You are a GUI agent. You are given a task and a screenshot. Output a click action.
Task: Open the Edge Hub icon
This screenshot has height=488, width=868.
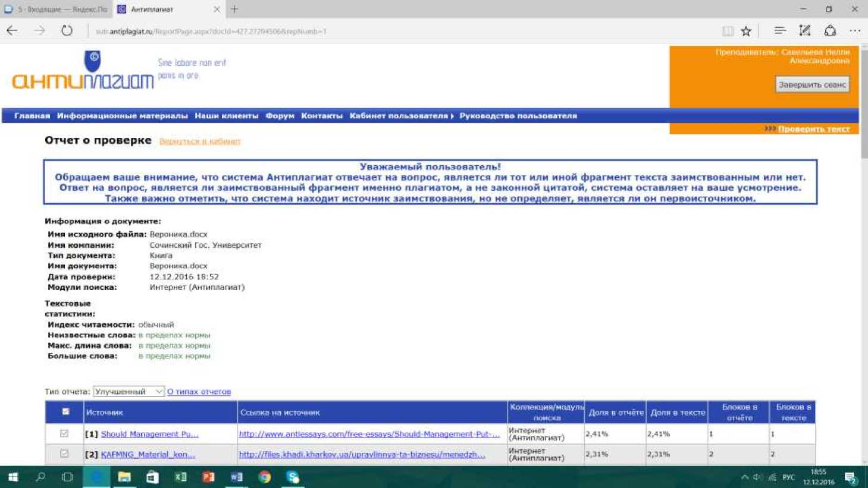pos(780,31)
